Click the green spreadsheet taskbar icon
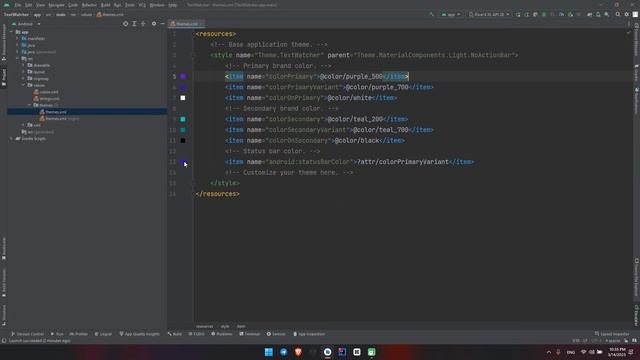 coord(371,352)
